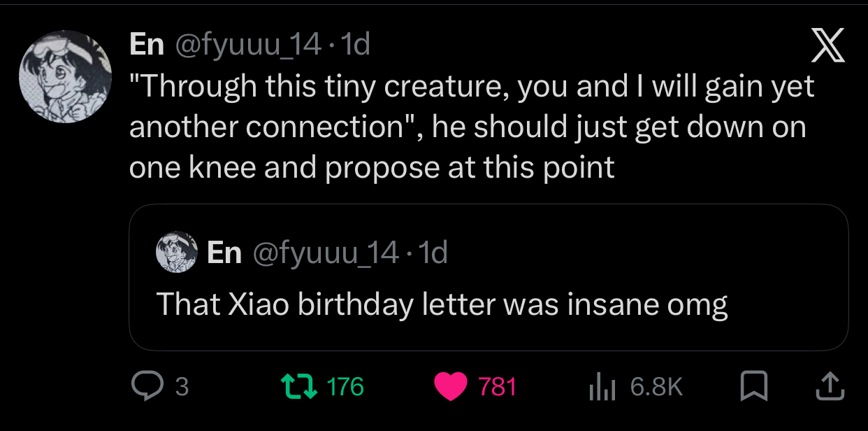Unlike the post via the pink heart
The height and width of the screenshot is (431, 868).
click(x=450, y=387)
